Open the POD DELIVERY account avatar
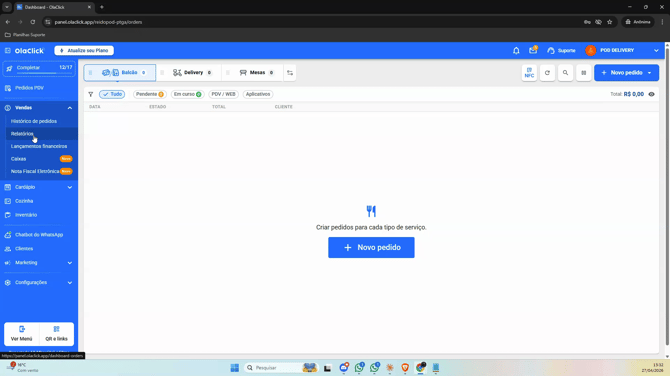The height and width of the screenshot is (376, 670). [x=591, y=50]
